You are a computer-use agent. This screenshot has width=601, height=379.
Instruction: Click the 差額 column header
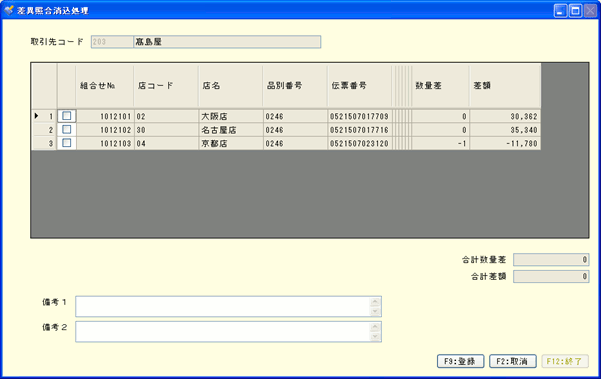(x=505, y=86)
